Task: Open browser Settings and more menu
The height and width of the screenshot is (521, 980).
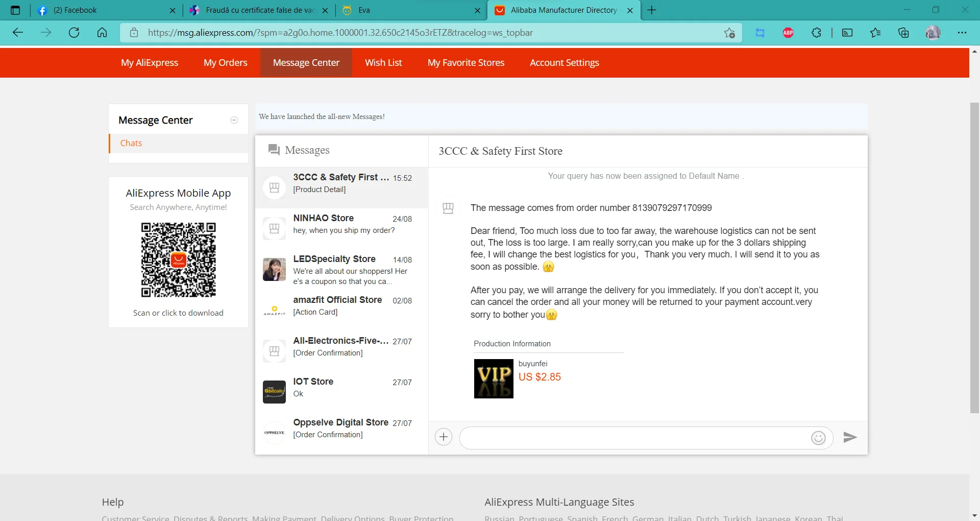Action: (x=962, y=33)
